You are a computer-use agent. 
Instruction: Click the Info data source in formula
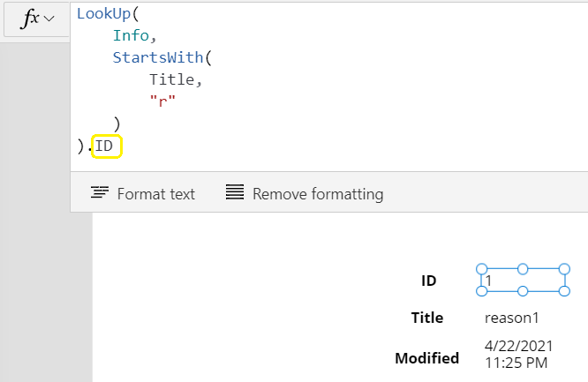click(x=131, y=35)
